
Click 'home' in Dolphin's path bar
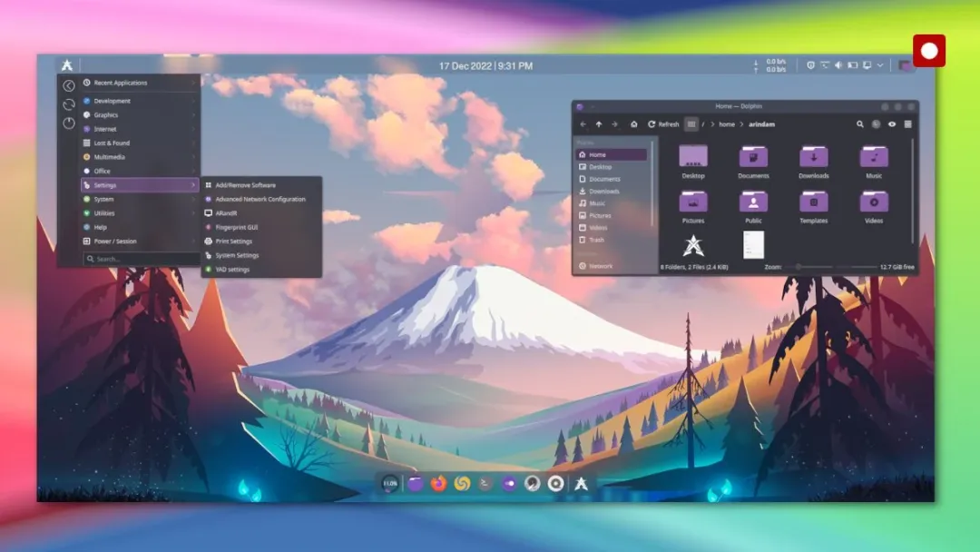(x=727, y=124)
